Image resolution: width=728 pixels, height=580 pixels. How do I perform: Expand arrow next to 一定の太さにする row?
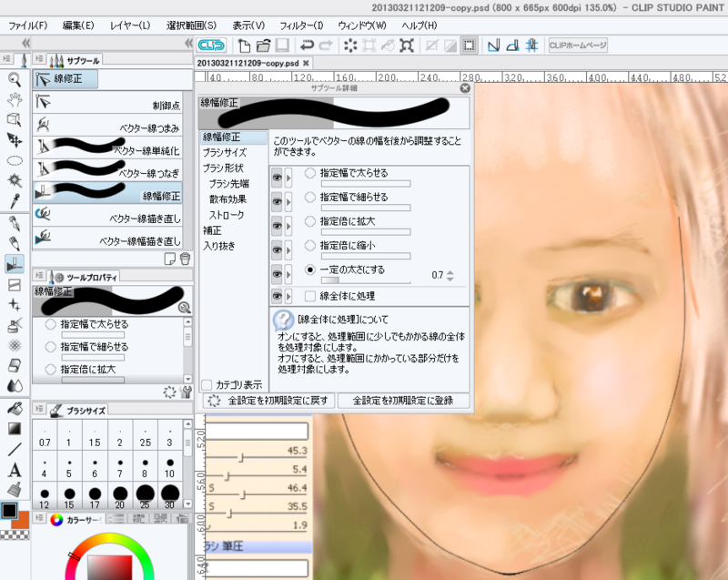288,274
